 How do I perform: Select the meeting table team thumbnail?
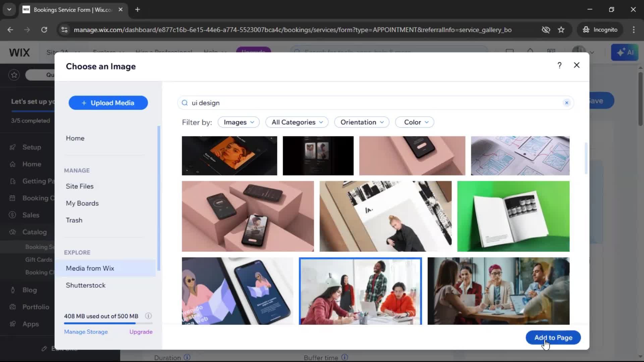(498, 291)
